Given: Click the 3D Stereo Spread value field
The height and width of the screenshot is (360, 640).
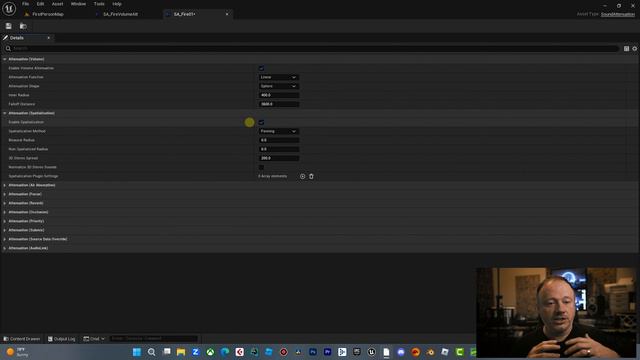Looking at the screenshot, I should (279, 158).
